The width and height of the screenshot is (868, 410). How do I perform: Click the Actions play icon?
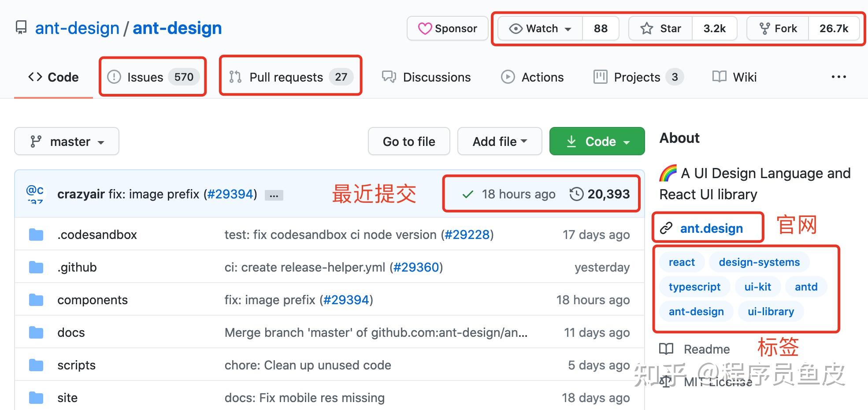(x=508, y=77)
